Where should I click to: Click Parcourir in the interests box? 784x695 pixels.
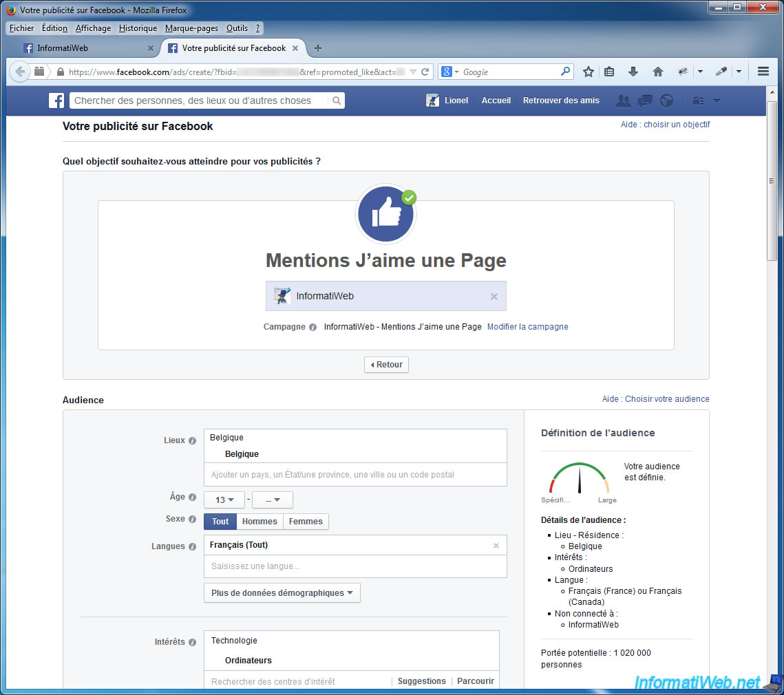[x=476, y=681]
